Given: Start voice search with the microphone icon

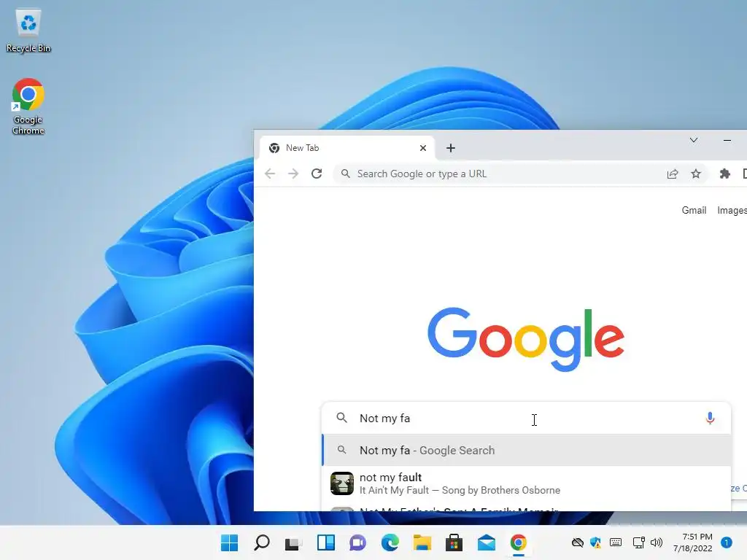Looking at the screenshot, I should [710, 418].
